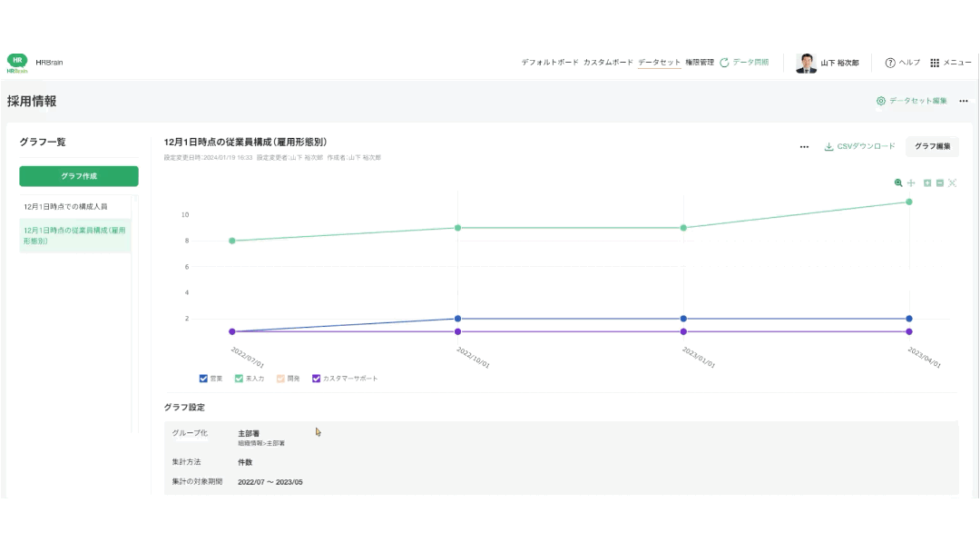Open the メニュー label
Image resolution: width=980 pixels, height=552 pixels.
click(x=957, y=63)
